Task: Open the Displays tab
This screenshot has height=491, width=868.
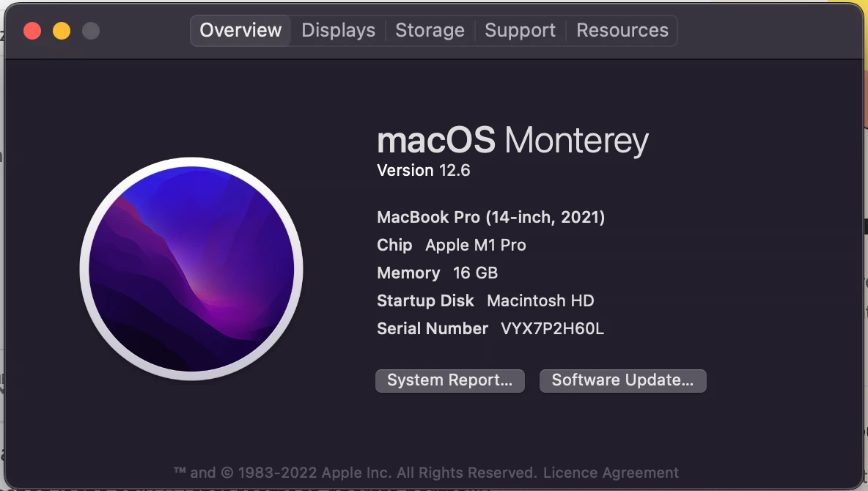Action: pos(338,31)
